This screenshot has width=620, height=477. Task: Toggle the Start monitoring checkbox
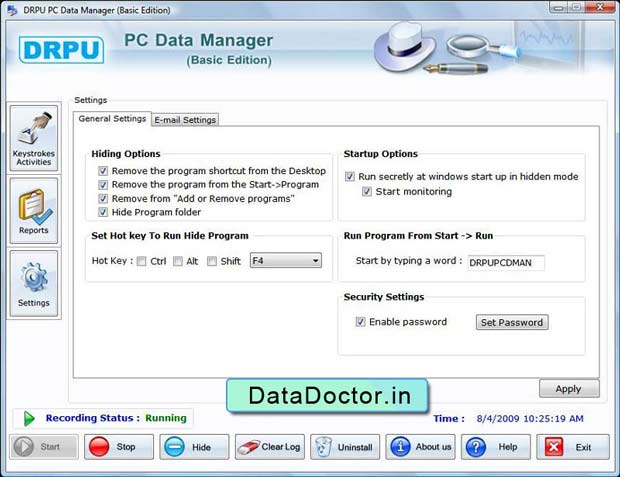[x=367, y=192]
